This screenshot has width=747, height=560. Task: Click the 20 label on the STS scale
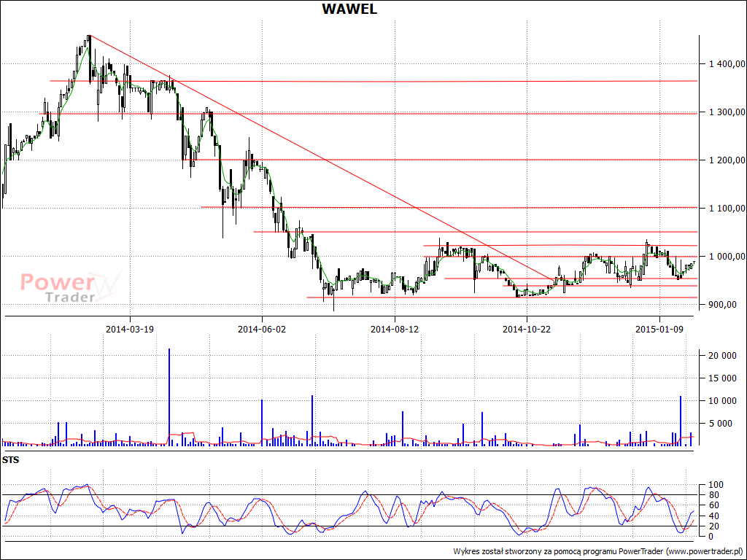713,526
